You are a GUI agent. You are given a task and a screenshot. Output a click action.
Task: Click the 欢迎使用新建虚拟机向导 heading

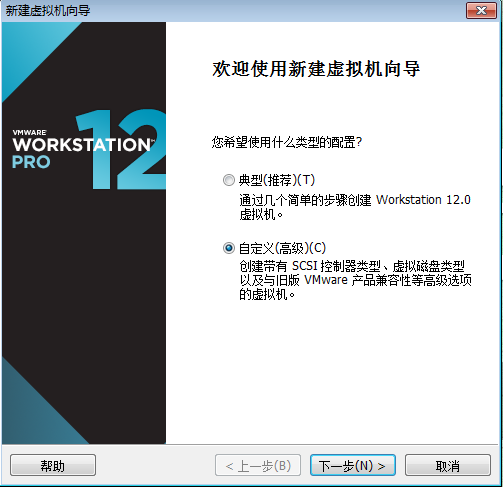click(x=316, y=69)
